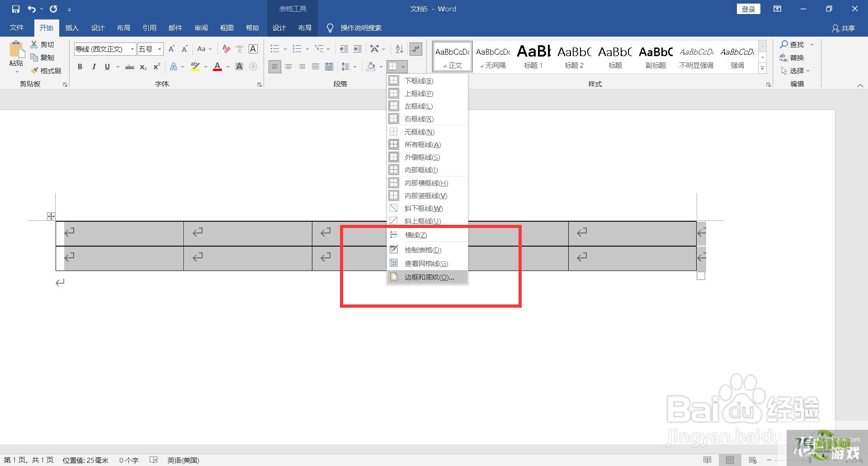868x466 pixels.
Task: Click the Redo icon in the quick access toolbar
Action: pyautogui.click(x=53, y=9)
